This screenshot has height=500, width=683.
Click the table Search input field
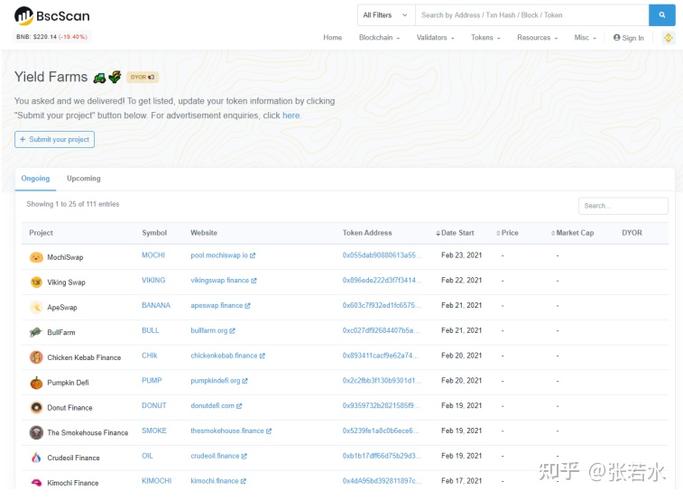622,206
